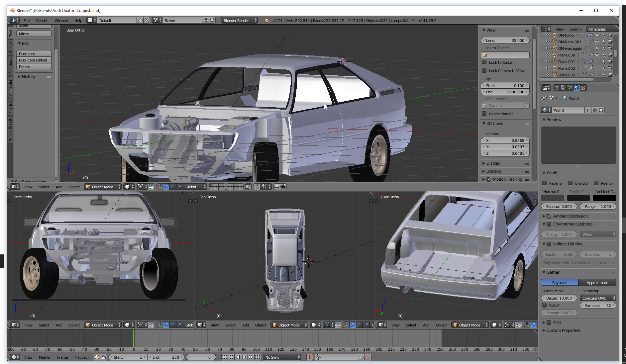Viewport: 626px width, 364px height.
Task: Select Raytrace gather method
Action: click(560, 282)
